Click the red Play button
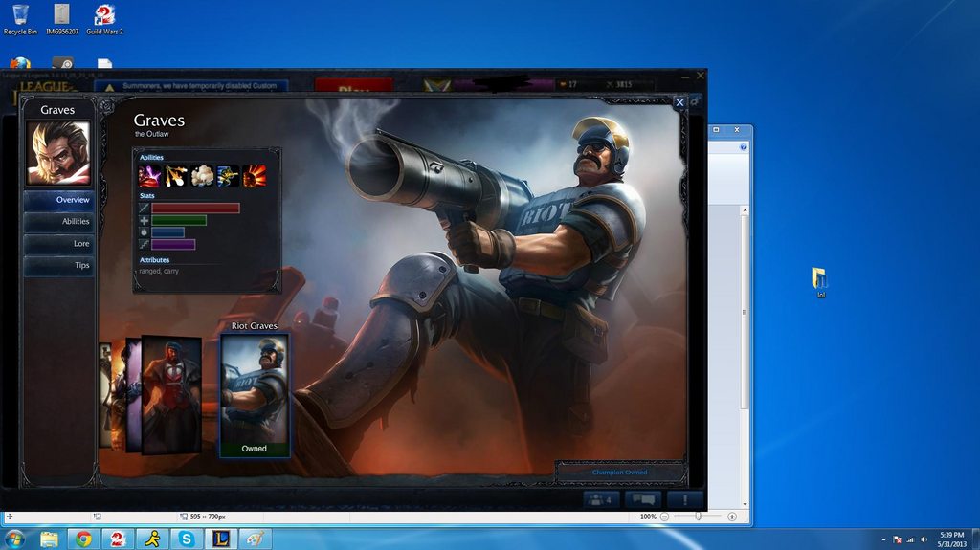Image resolution: width=980 pixels, height=550 pixels. pos(354,86)
